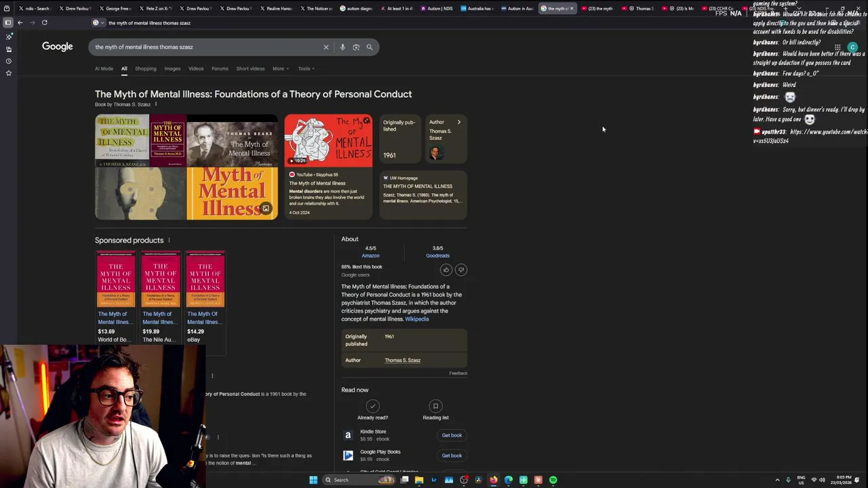Click Get book for Kindle Store
868x488 pixels.
coord(452,435)
